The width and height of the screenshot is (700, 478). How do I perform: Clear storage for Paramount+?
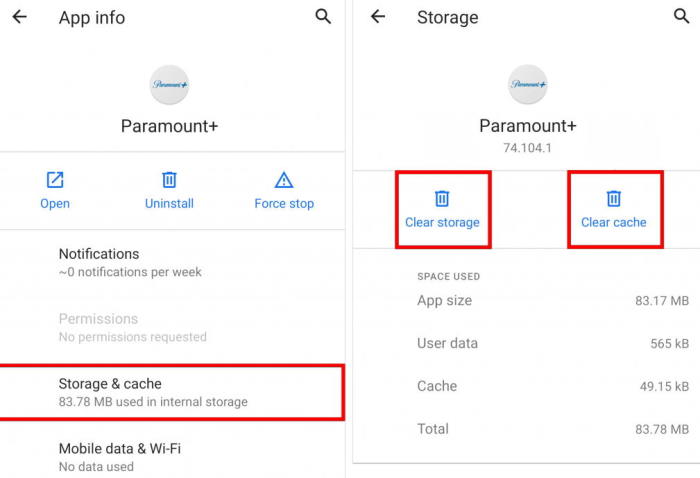tap(442, 209)
